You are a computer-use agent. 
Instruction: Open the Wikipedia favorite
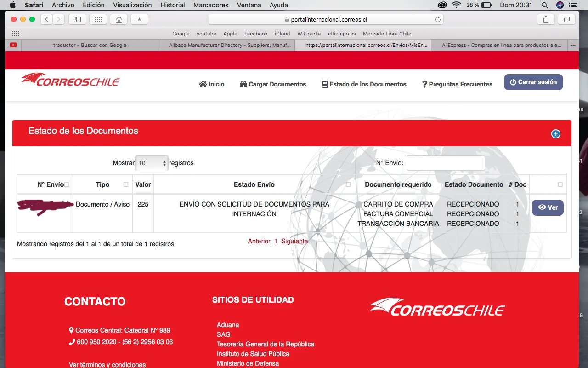coord(309,34)
